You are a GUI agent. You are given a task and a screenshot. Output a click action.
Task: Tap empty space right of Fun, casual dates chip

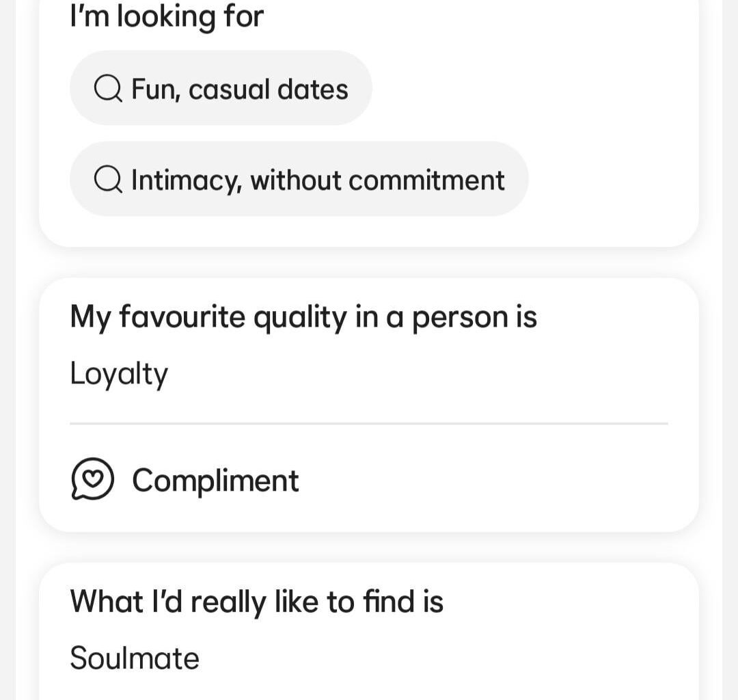pyautogui.click(x=533, y=90)
